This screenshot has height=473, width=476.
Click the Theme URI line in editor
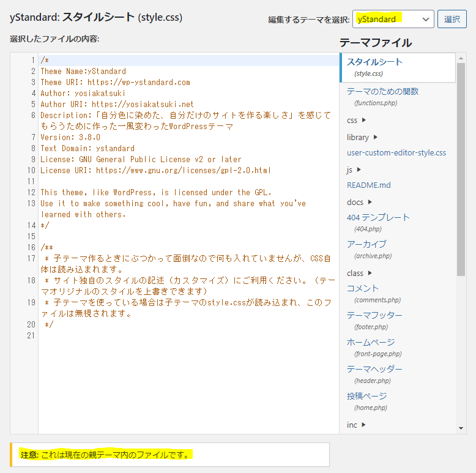116,82
